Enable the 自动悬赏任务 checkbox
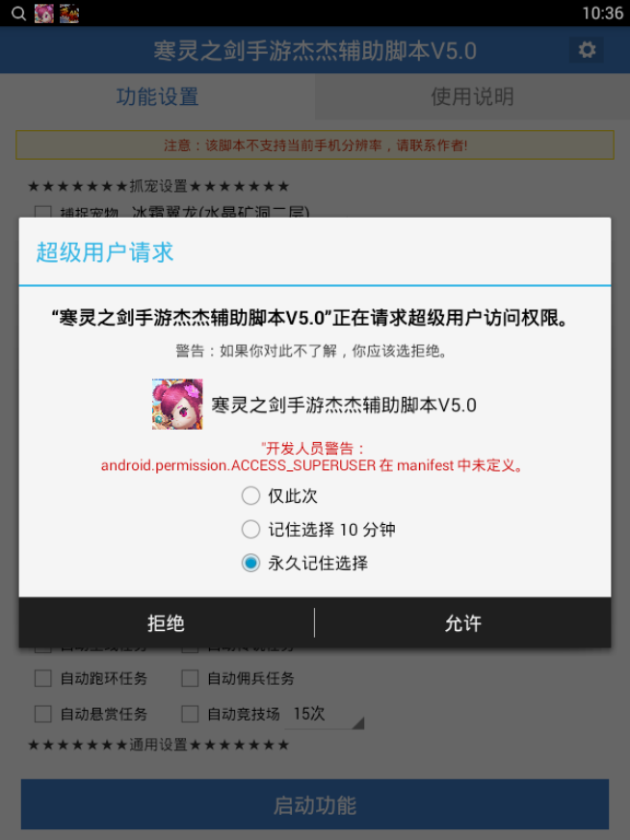 point(42,714)
